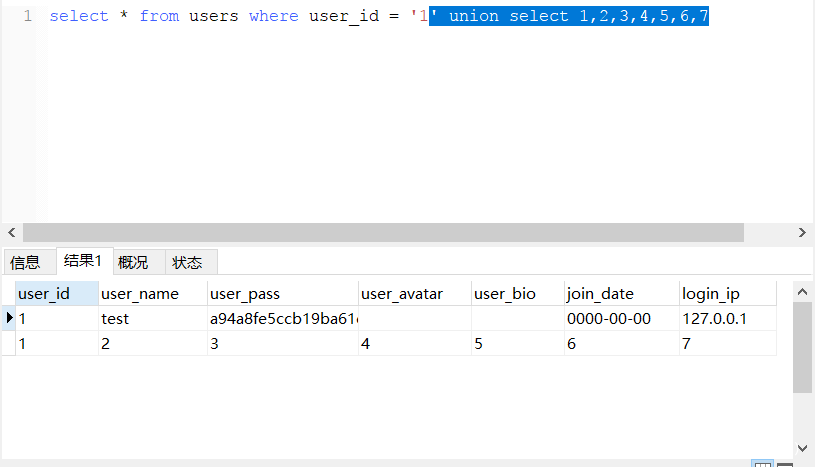Select the 结果1 tab
The image size is (815, 467).
click(x=84, y=261)
